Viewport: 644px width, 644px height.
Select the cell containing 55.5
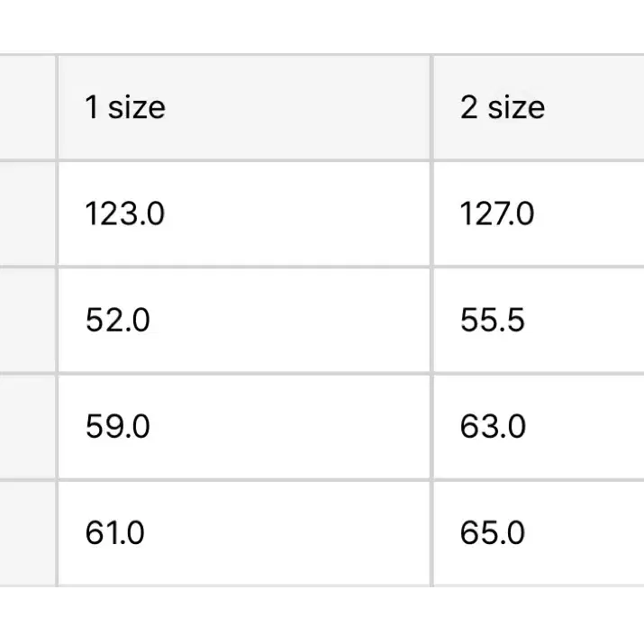tap(539, 321)
